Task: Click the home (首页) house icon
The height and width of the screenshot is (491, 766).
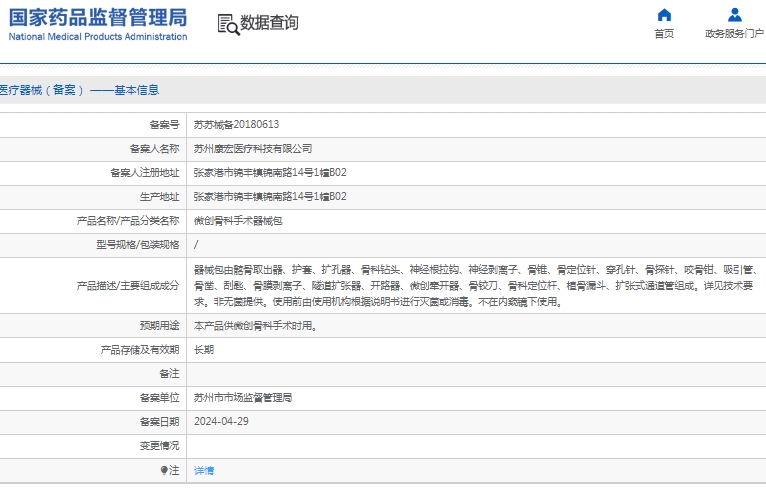Action: [664, 15]
